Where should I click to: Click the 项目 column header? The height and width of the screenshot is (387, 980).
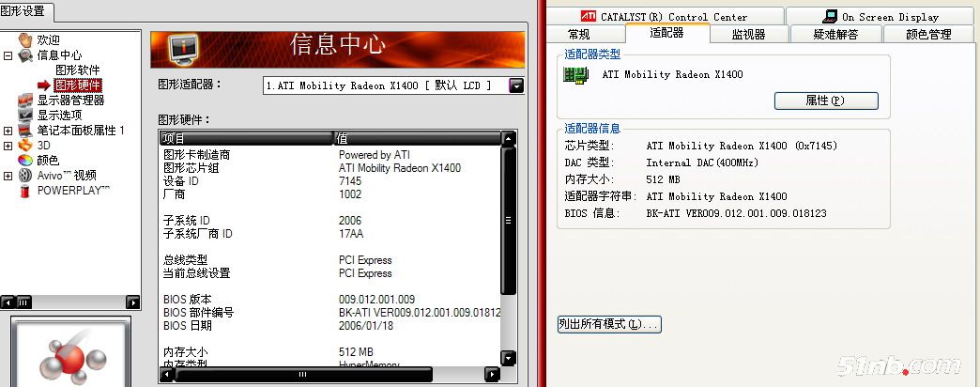click(x=246, y=138)
